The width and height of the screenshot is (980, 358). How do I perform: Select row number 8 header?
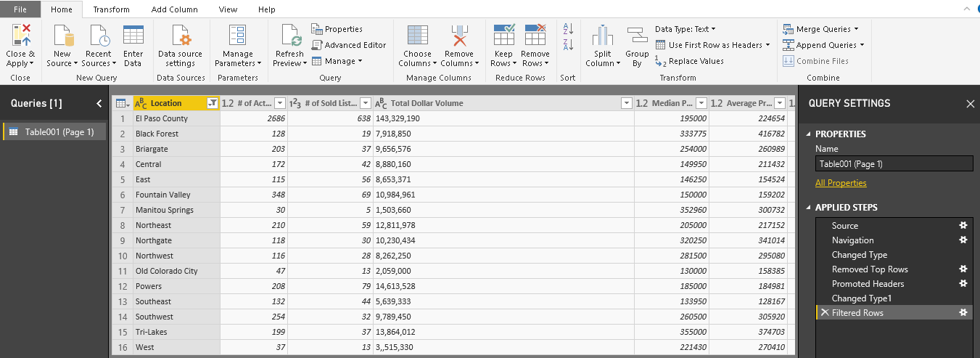[123, 225]
